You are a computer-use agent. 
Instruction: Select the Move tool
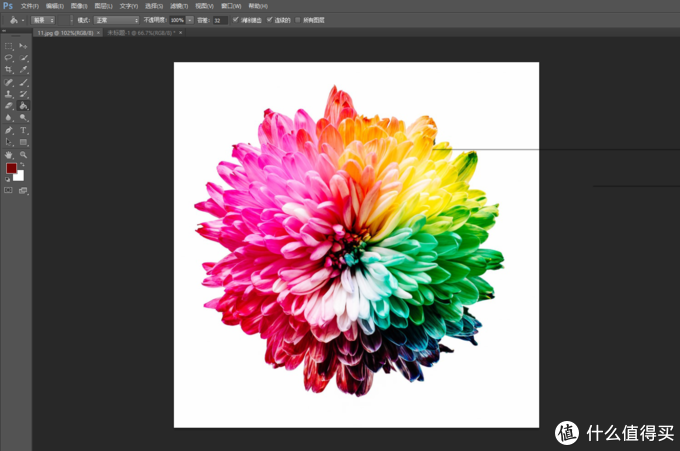(x=23, y=46)
